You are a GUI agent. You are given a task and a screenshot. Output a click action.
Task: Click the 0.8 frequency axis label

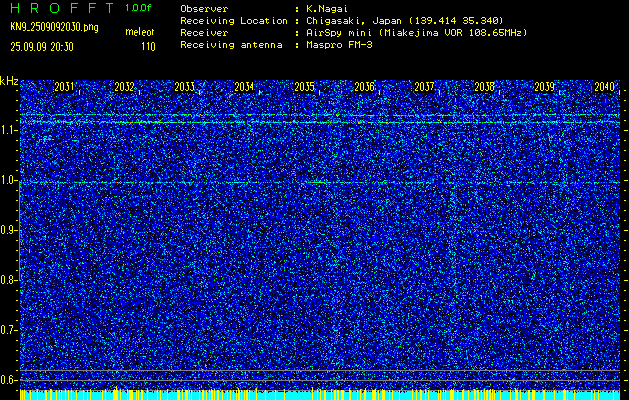7,280
